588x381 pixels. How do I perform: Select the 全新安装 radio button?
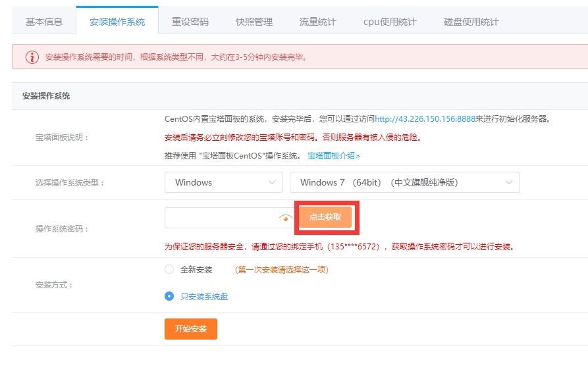coord(169,269)
